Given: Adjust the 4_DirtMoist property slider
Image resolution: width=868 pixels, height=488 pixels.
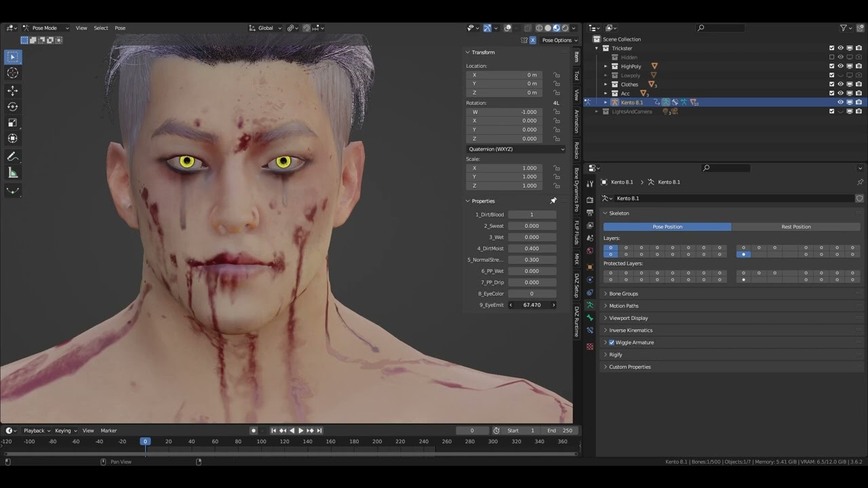Looking at the screenshot, I should pos(532,249).
